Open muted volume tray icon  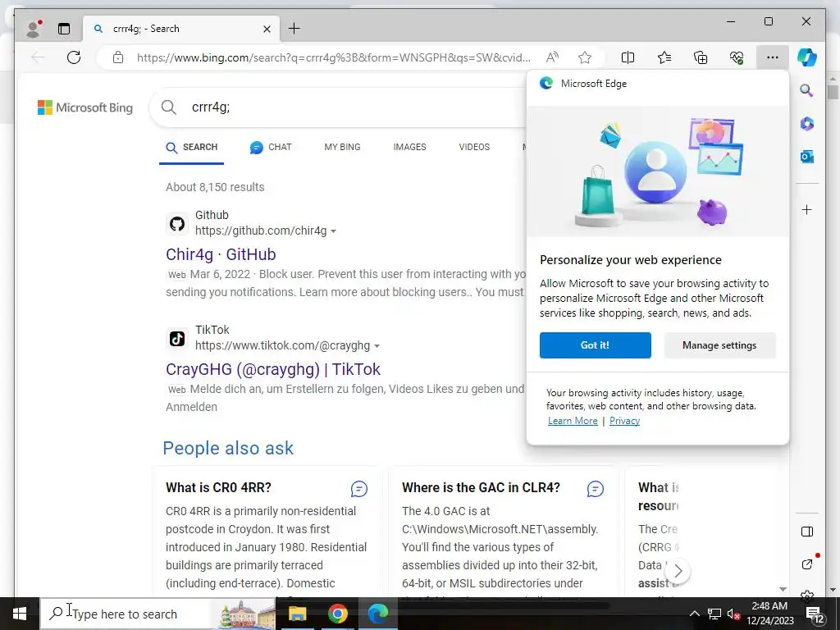pyautogui.click(x=733, y=614)
